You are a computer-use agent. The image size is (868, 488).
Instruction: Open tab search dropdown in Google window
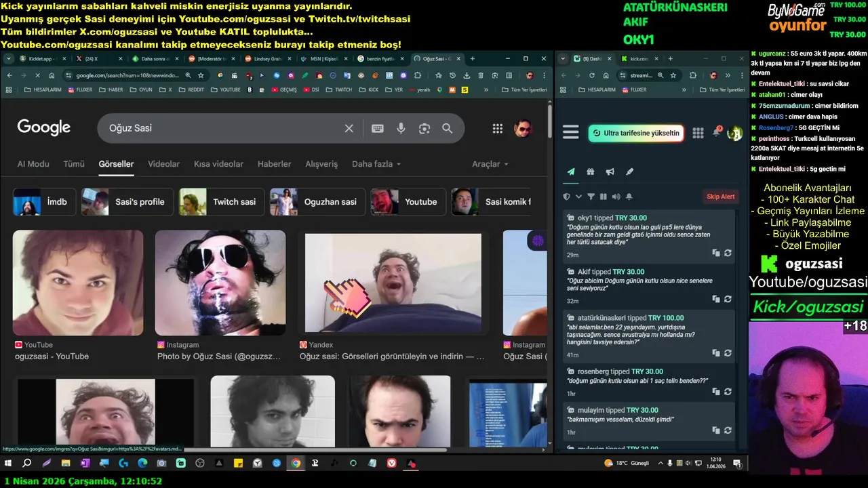(x=9, y=59)
